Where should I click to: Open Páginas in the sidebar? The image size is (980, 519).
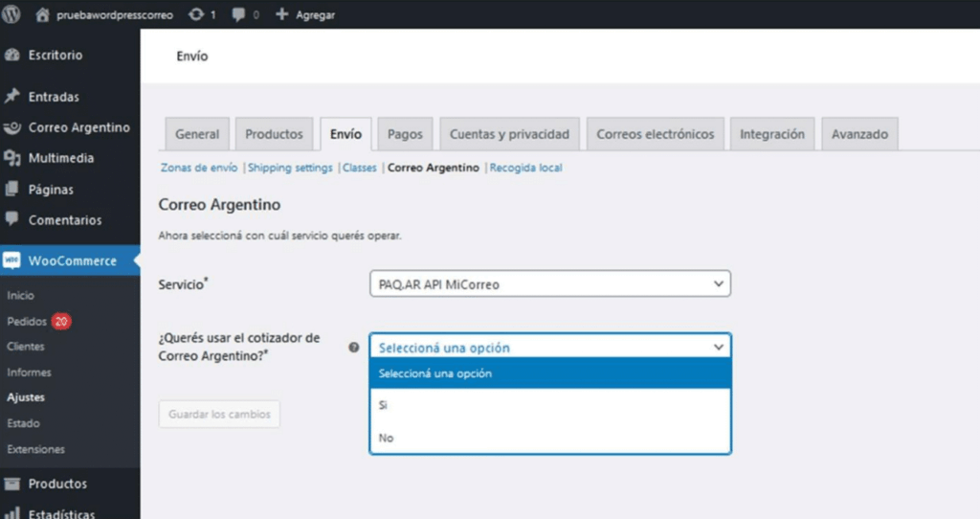[x=51, y=190]
